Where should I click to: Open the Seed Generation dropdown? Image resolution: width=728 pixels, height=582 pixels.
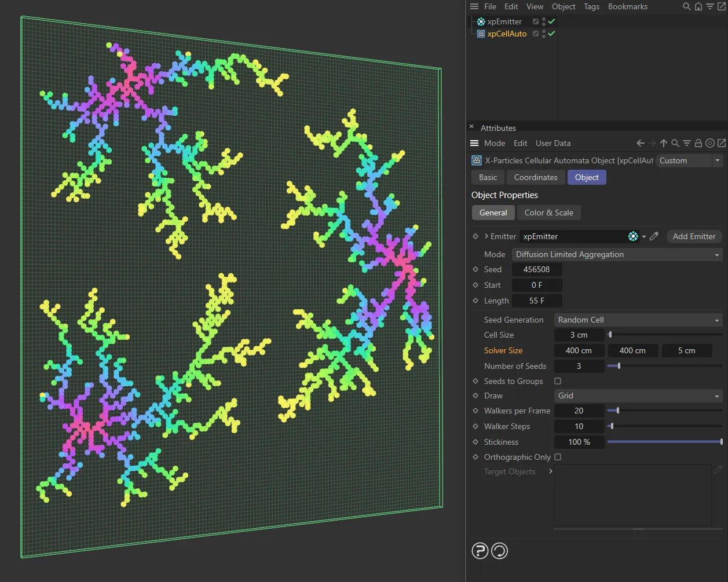(x=638, y=320)
